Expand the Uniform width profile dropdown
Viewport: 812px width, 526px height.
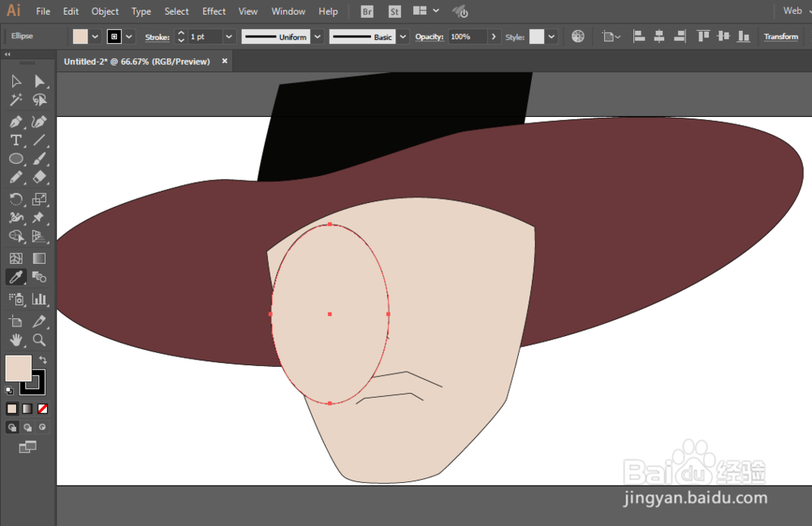[x=317, y=37]
